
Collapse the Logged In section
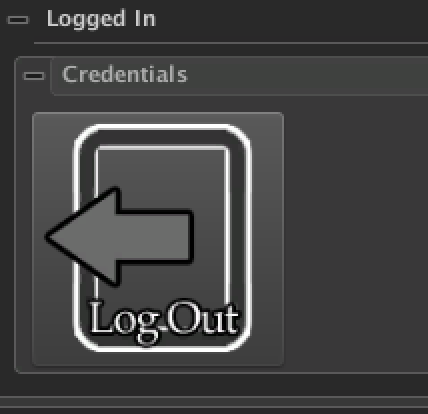pos(18,20)
